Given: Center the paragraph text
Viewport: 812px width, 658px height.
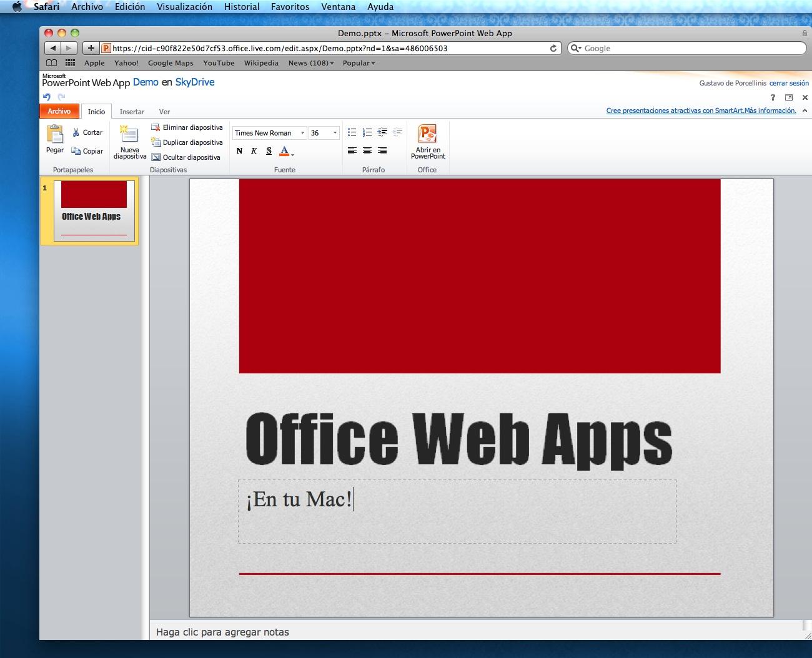Looking at the screenshot, I should pos(367,150).
